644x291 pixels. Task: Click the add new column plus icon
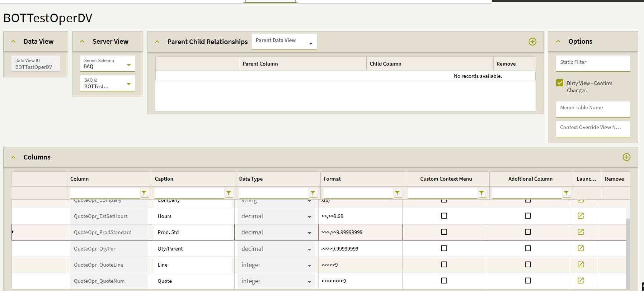point(626,157)
